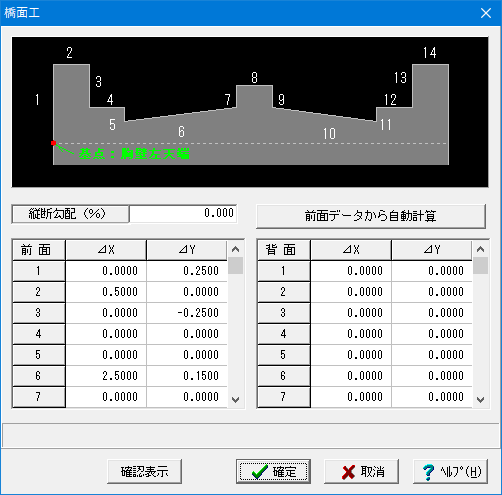Select 前面 row 1 ⊿Y cell 0.2500
This screenshot has width=502, height=495.
[187, 271]
